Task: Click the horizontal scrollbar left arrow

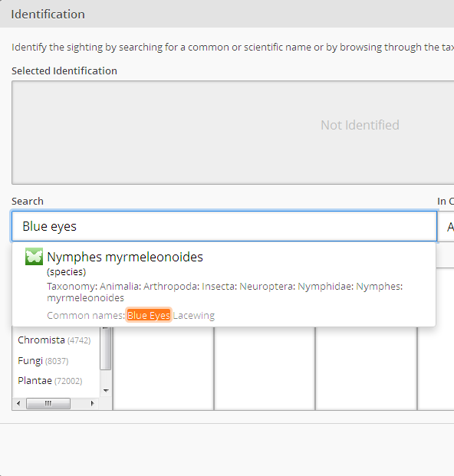Action: 18,403
